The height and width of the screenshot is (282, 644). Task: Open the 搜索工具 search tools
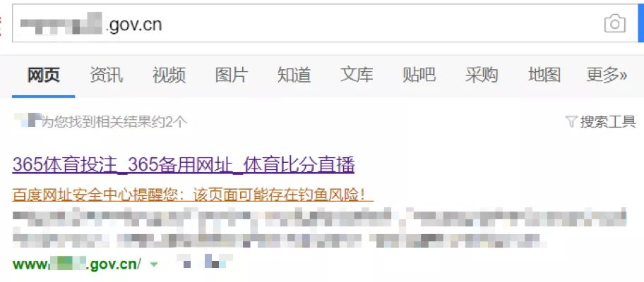tap(608, 122)
